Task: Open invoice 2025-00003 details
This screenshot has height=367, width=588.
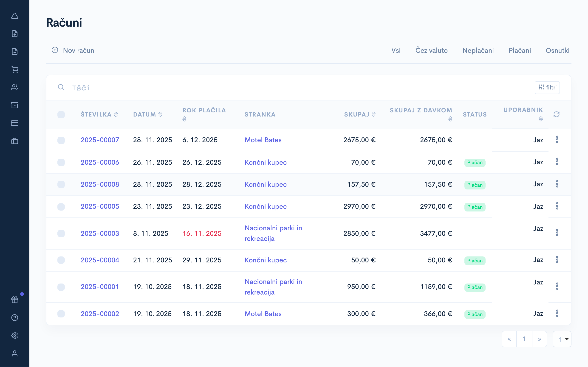Action: click(100, 233)
